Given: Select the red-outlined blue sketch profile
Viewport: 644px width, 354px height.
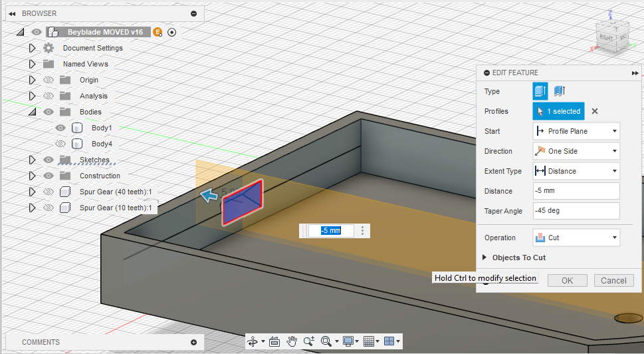Looking at the screenshot, I should [x=243, y=202].
